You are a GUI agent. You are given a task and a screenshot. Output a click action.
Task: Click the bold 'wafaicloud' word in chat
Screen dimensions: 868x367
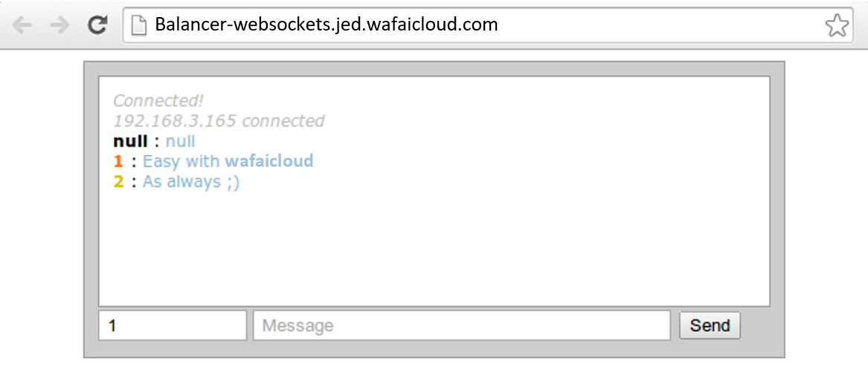coord(269,162)
